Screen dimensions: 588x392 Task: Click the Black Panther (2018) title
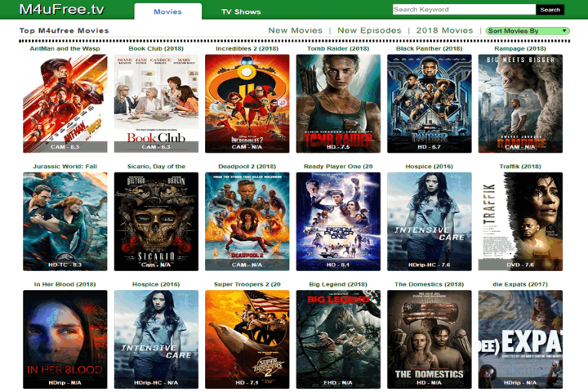pos(430,48)
